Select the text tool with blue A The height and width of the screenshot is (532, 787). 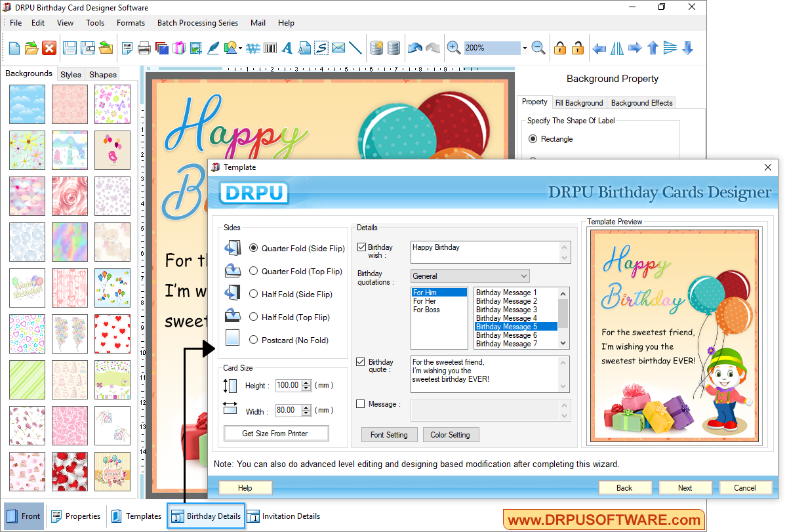287,47
